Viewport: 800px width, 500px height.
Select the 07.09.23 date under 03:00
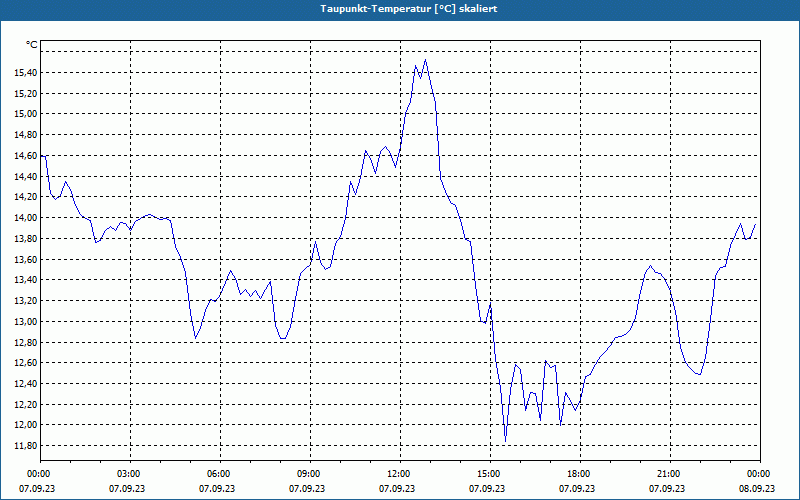[x=127, y=488]
